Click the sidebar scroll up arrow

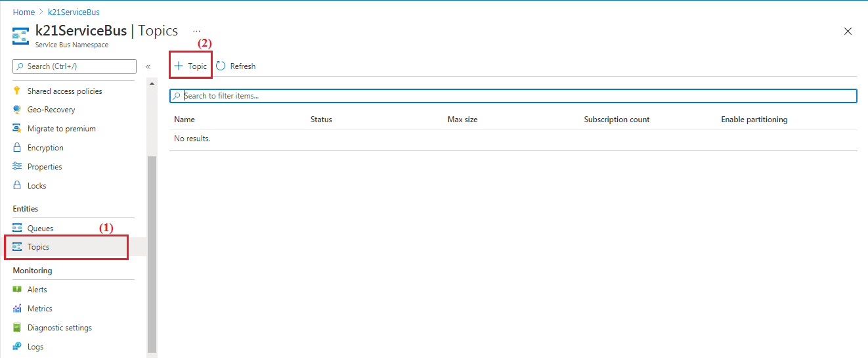pos(152,83)
